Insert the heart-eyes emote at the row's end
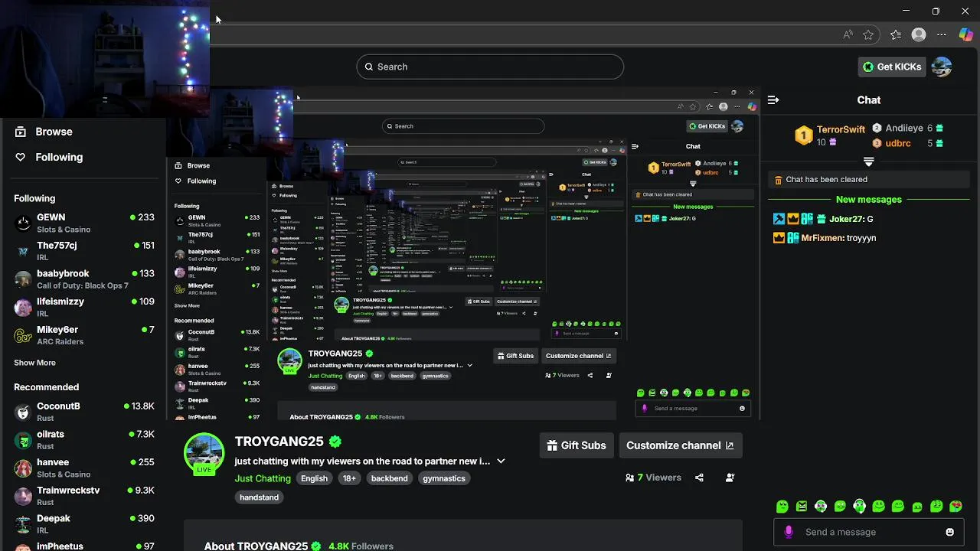The height and width of the screenshot is (551, 980). pos(955,507)
